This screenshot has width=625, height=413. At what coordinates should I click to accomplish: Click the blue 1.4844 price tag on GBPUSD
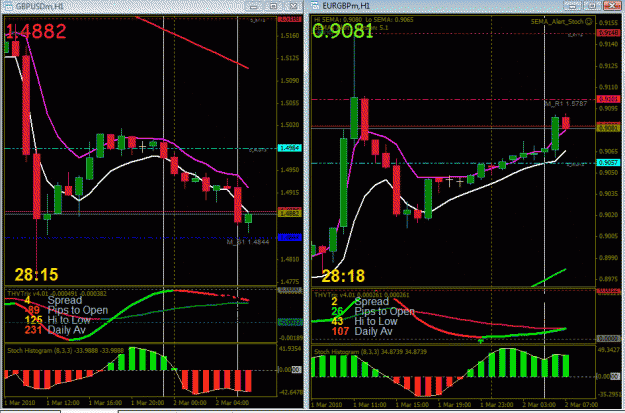pos(291,238)
